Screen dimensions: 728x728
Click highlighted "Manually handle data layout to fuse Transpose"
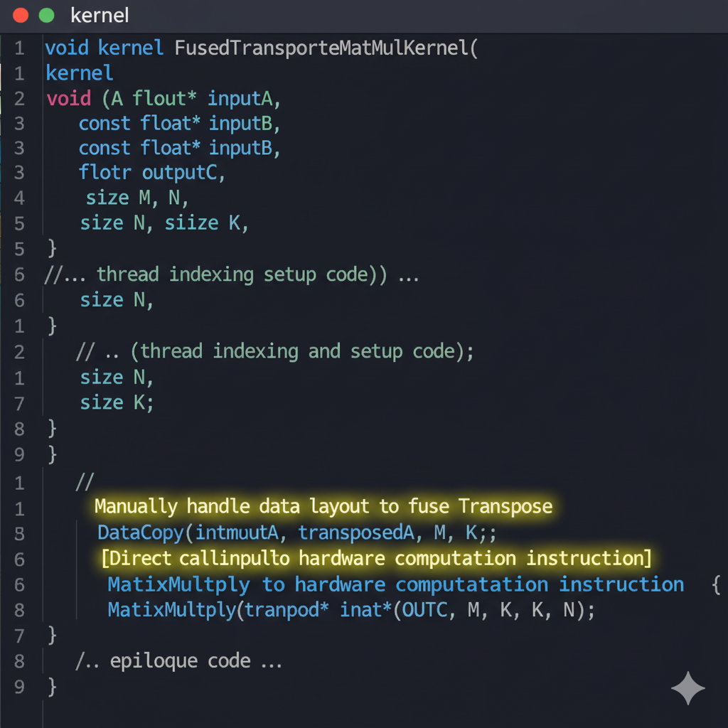pyautogui.click(x=323, y=506)
